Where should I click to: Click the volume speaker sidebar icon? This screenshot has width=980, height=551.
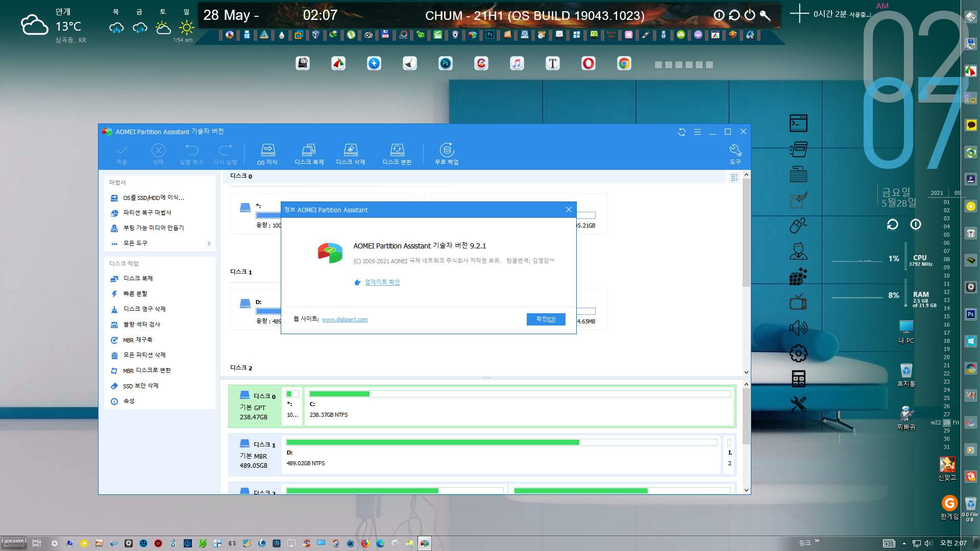pos(798,328)
